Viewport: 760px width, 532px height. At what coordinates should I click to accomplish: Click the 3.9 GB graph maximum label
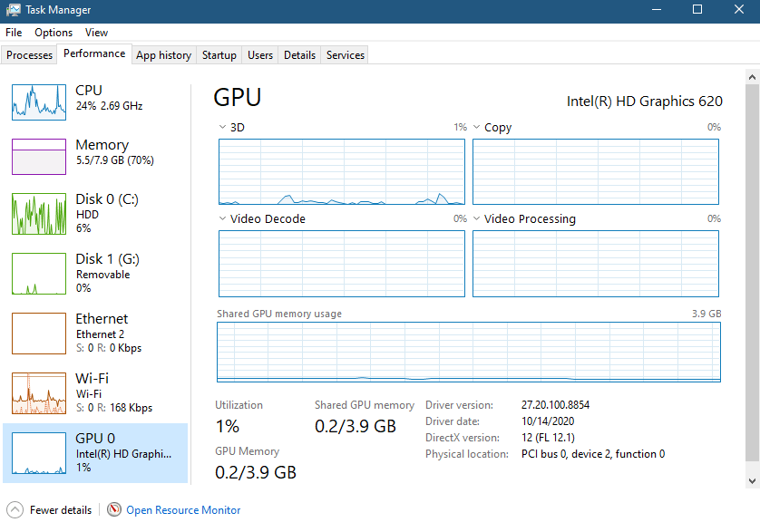(706, 314)
